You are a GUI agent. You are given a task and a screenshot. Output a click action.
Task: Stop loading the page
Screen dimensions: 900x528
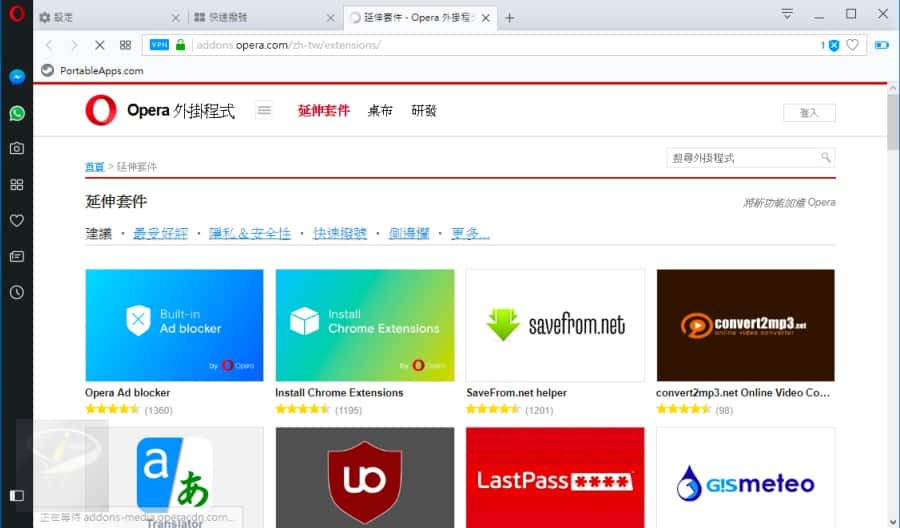point(99,45)
